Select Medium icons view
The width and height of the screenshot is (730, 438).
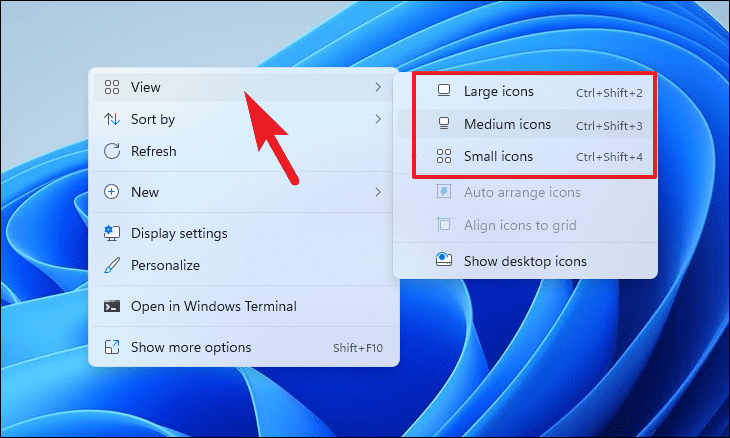coord(526,124)
